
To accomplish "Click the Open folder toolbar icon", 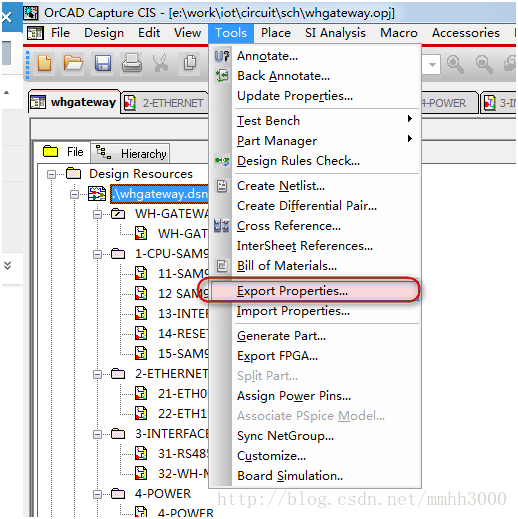I will [73, 63].
